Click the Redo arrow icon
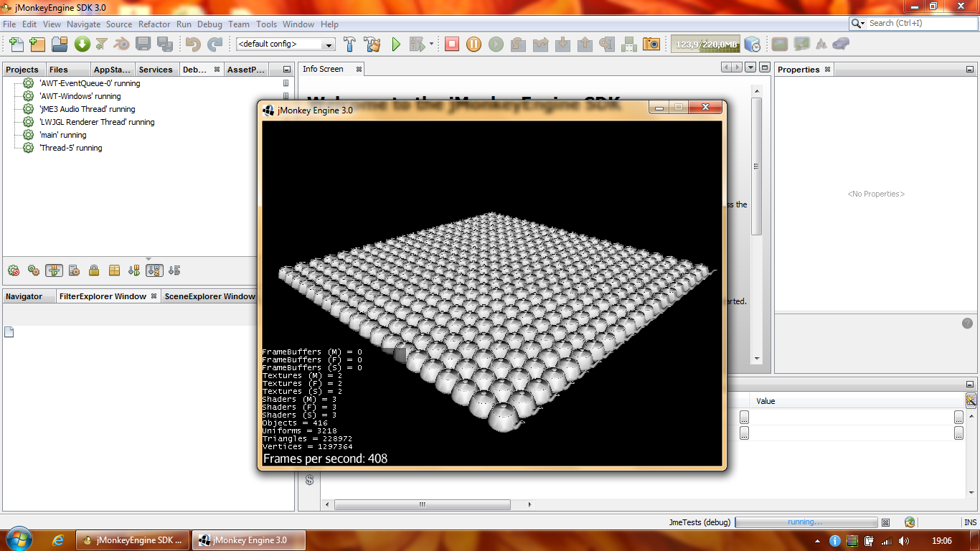 (x=215, y=44)
